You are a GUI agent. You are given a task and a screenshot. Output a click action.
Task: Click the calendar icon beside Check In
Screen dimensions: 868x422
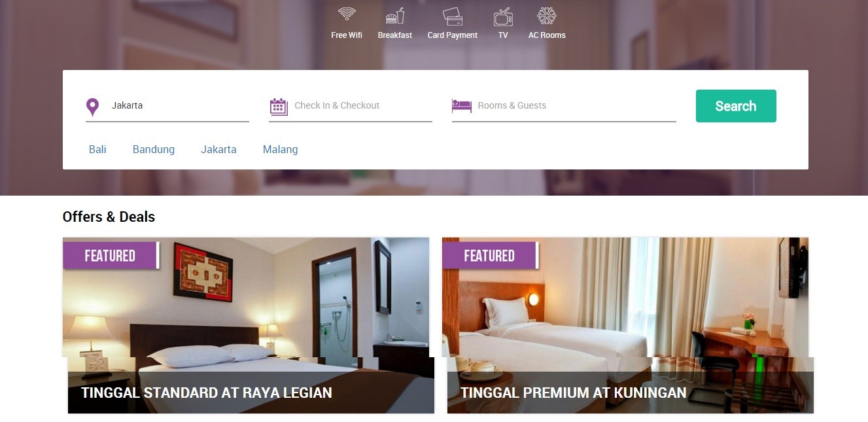pyautogui.click(x=279, y=107)
